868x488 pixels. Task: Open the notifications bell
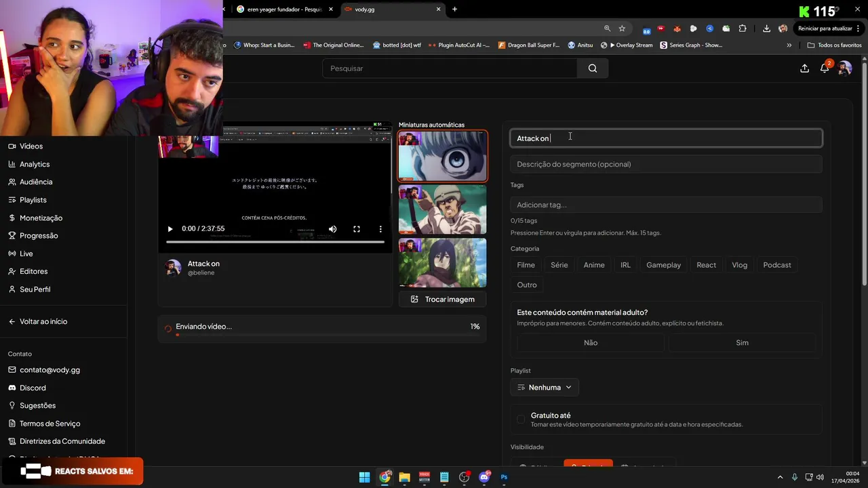pyautogui.click(x=825, y=68)
